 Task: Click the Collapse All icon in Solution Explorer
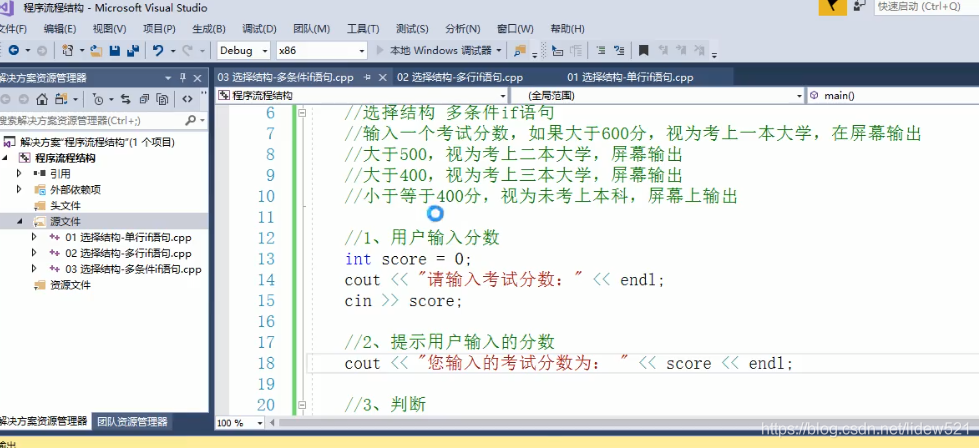click(144, 99)
